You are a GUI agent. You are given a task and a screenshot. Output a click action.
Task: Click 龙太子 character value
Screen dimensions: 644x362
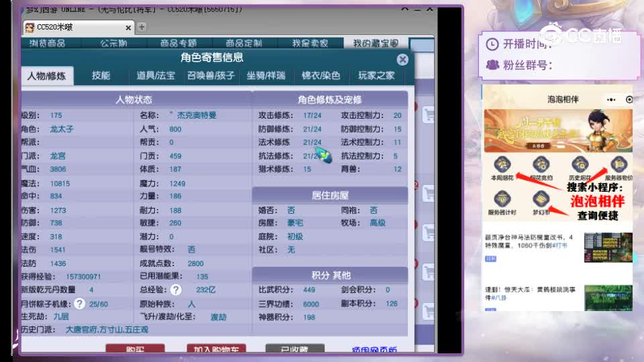pyautogui.click(x=62, y=129)
